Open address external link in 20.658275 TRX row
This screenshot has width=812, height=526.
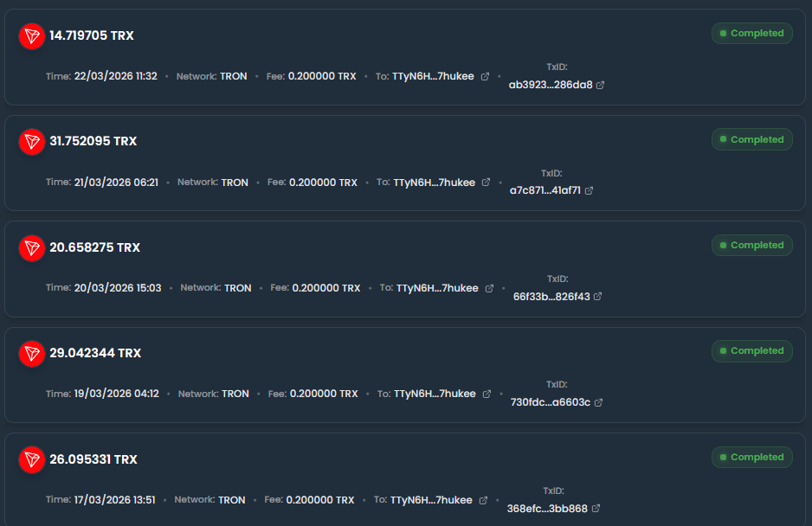tap(489, 288)
